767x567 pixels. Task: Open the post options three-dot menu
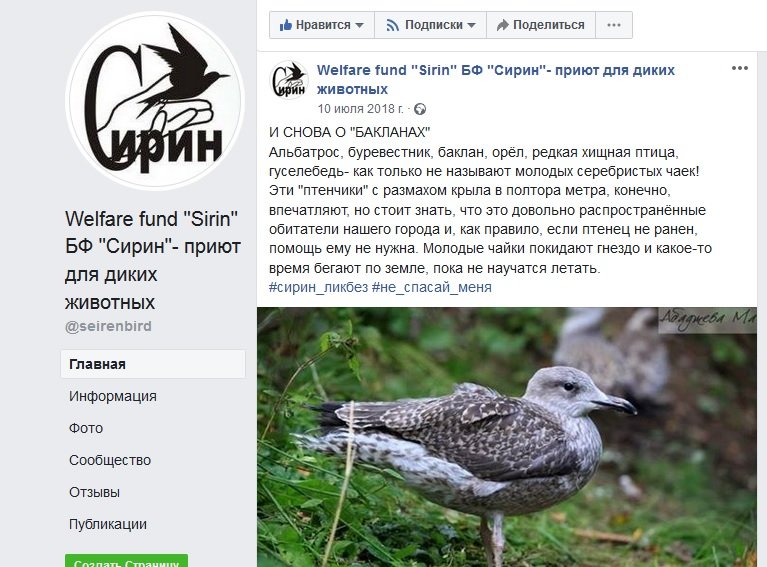click(740, 68)
